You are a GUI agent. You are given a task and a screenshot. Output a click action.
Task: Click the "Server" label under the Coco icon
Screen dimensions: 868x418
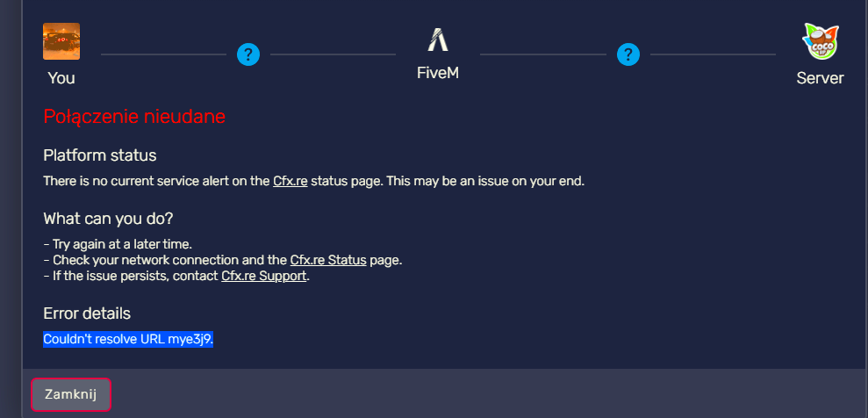pos(821,78)
